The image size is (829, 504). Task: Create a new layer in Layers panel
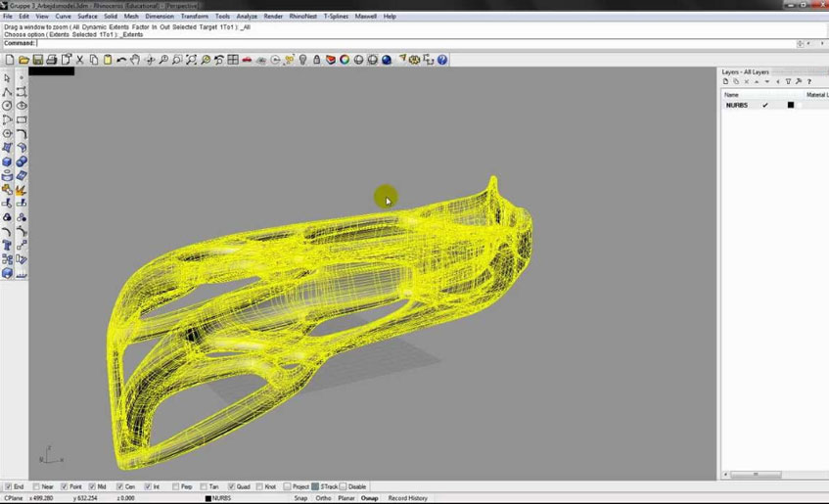pos(726,82)
